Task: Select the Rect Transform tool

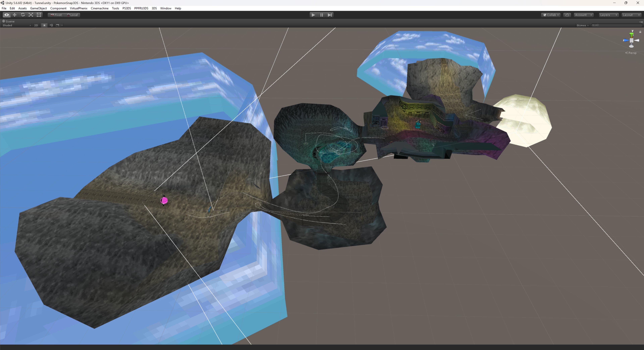Action: coord(39,15)
